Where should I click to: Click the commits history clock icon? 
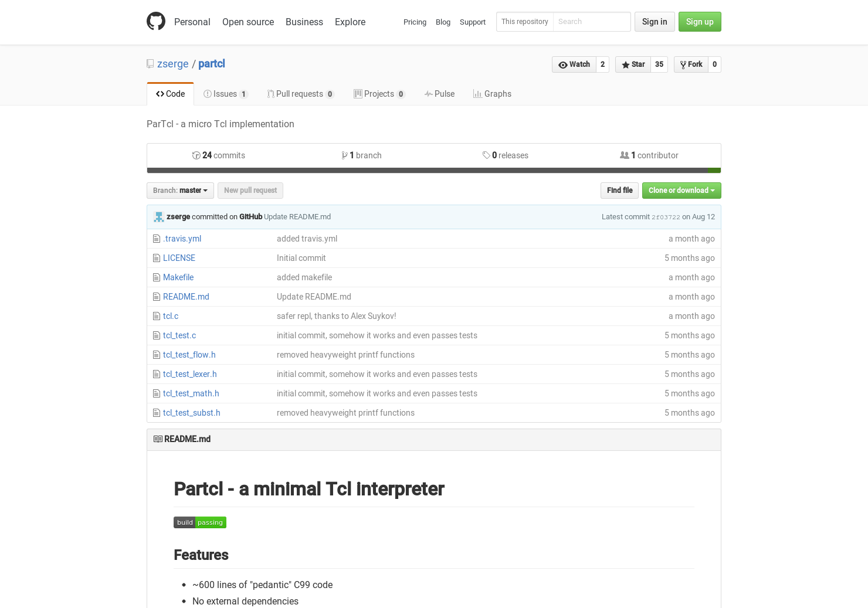196,155
